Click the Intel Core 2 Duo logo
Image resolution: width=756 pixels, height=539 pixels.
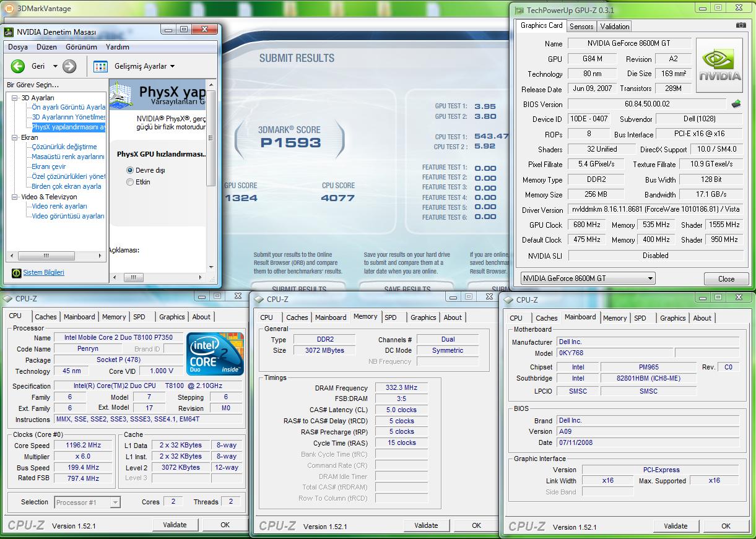(215, 354)
